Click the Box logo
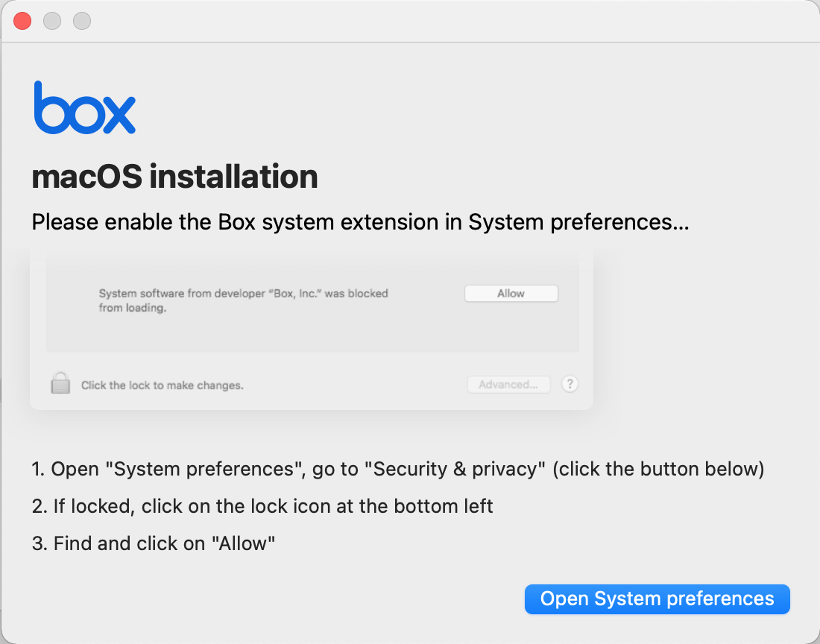Viewport: 820px width, 644px height. click(x=85, y=107)
